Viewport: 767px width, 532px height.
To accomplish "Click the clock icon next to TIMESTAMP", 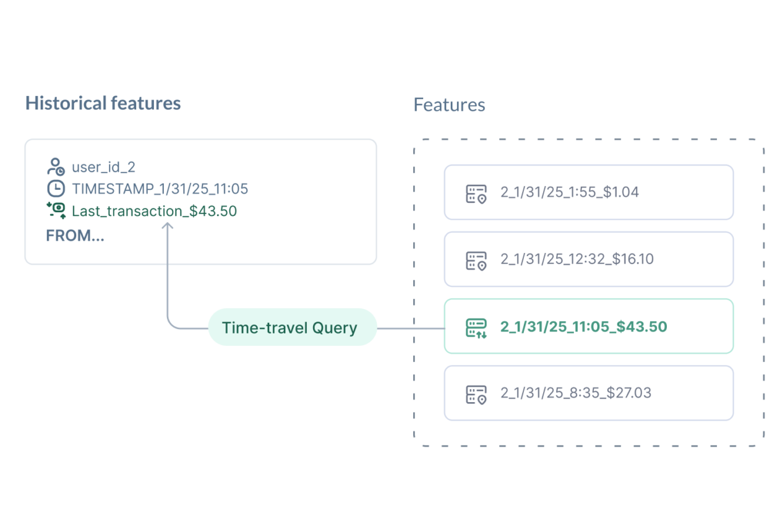I will (56, 189).
